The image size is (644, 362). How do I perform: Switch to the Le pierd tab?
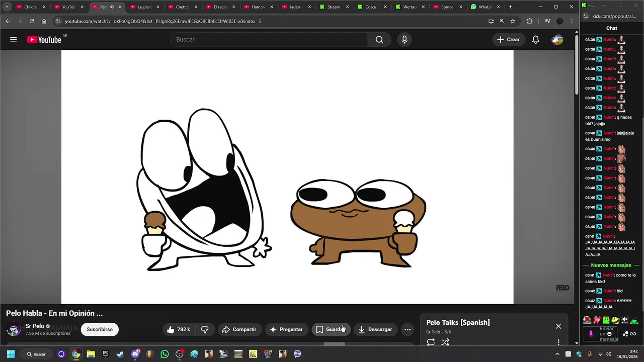pyautogui.click(x=144, y=7)
